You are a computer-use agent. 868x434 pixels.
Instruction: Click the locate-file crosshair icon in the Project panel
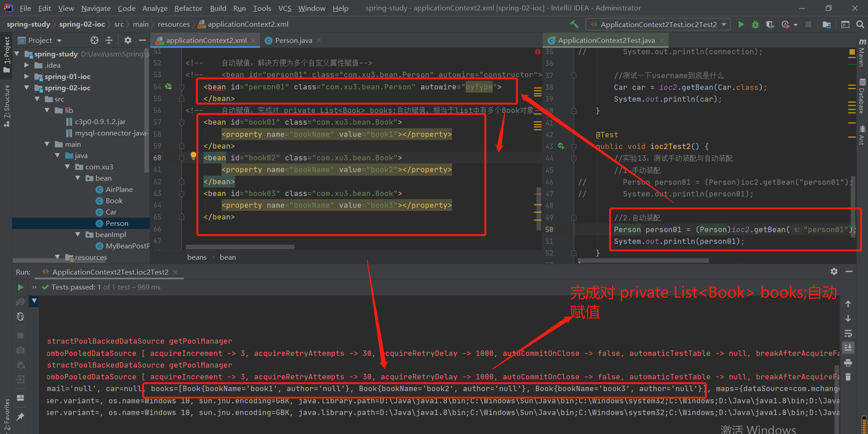tap(94, 40)
